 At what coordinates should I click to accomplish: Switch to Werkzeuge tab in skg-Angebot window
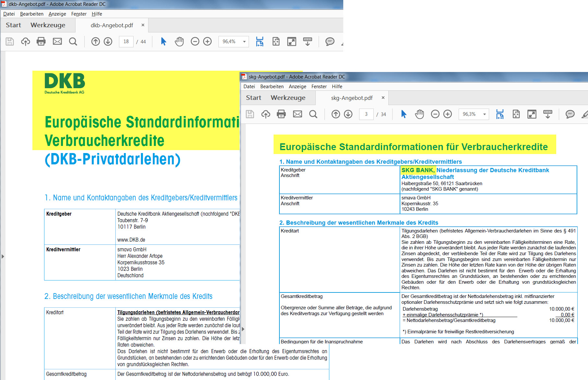pyautogui.click(x=288, y=98)
